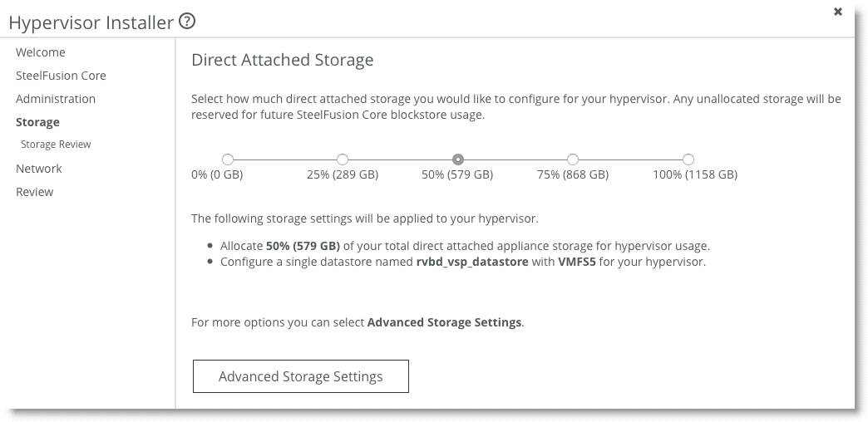Open the help icon beside Hypervisor Installer
The height and width of the screenshot is (422, 868).
(188, 22)
